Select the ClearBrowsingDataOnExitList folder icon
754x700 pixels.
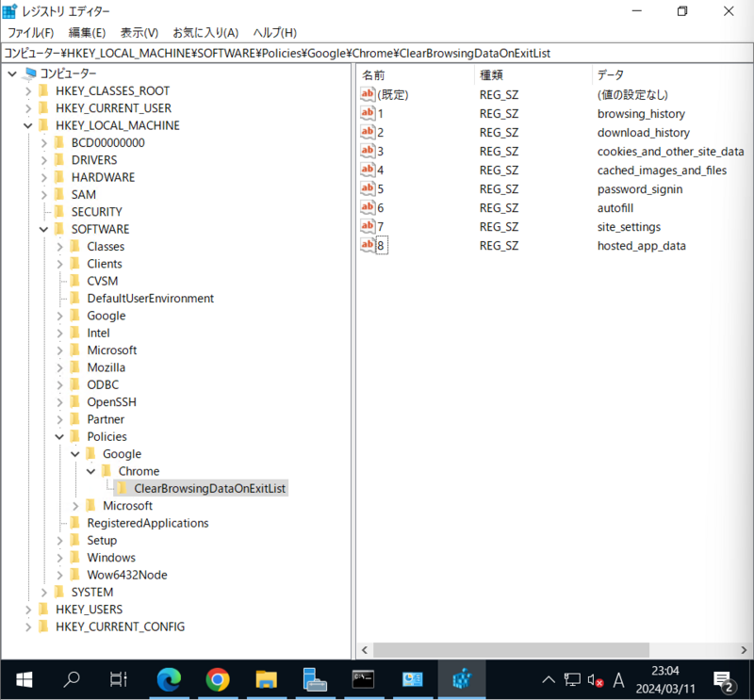click(123, 488)
